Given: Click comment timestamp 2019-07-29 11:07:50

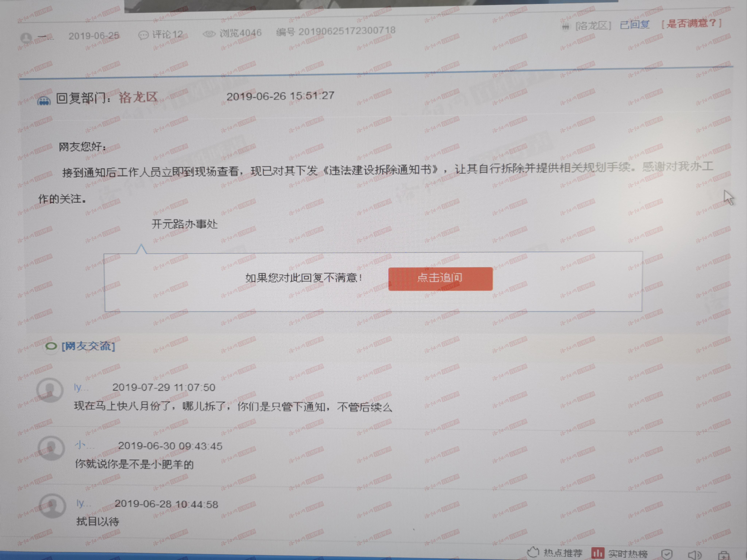Looking at the screenshot, I should tap(164, 387).
